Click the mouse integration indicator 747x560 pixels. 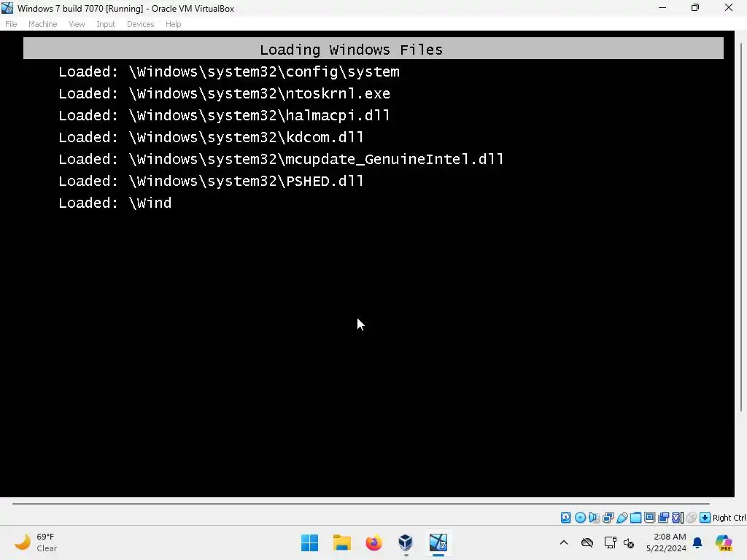click(x=692, y=518)
